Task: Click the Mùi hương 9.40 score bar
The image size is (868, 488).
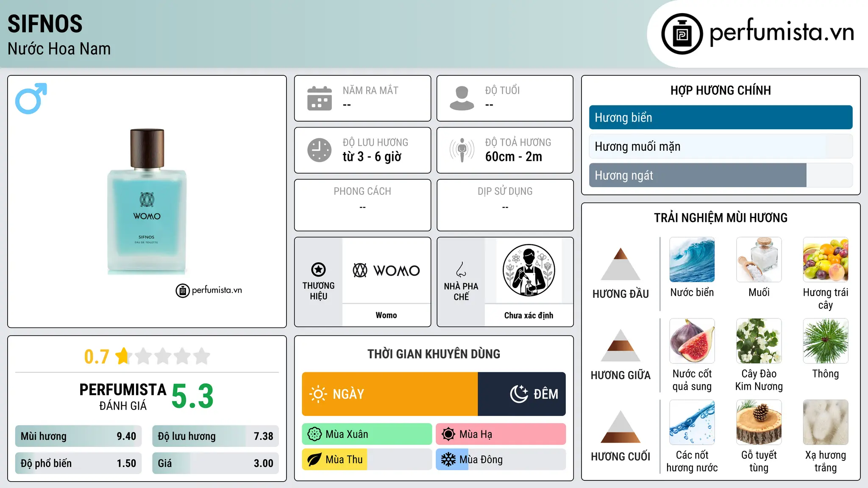Action: (78, 436)
